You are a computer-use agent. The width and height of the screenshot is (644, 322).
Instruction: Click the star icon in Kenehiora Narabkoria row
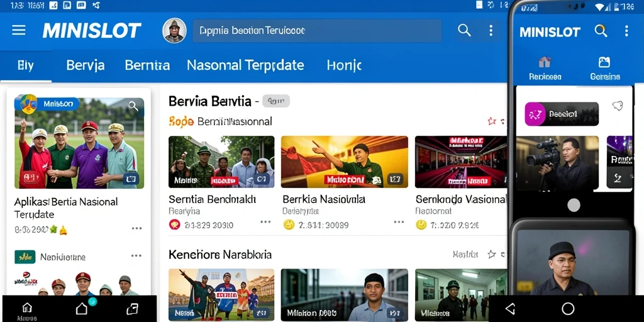pyautogui.click(x=491, y=254)
